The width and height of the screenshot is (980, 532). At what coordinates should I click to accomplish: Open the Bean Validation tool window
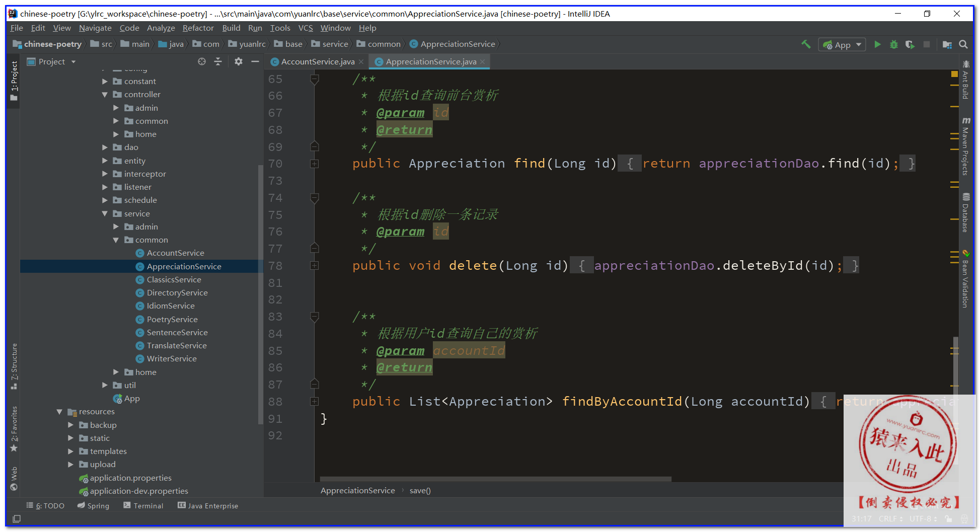tap(965, 279)
